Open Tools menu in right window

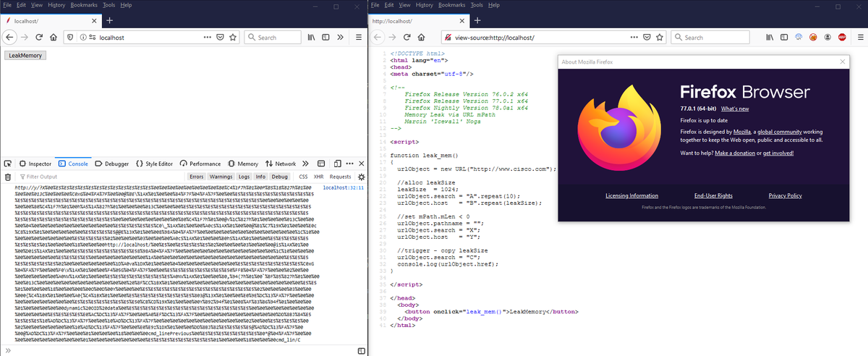476,5
